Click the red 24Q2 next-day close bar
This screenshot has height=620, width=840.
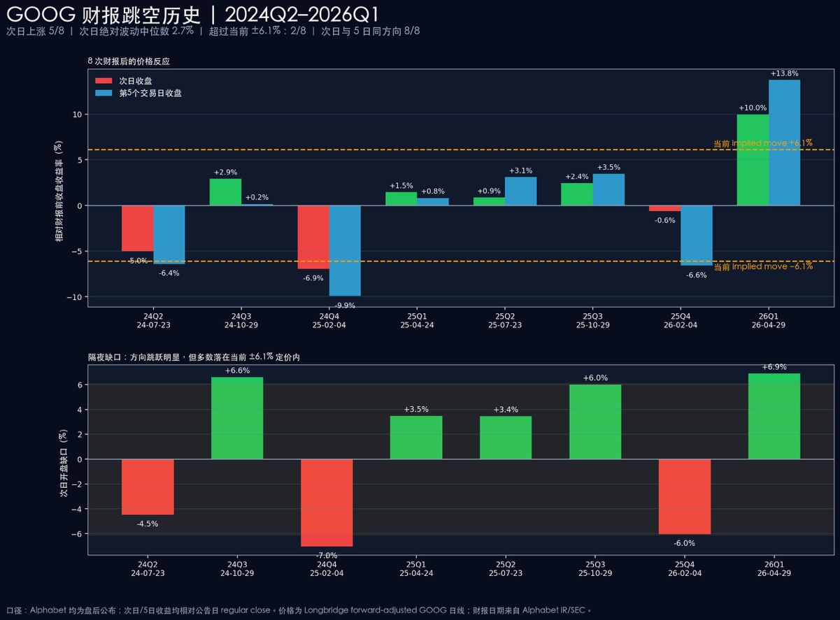[138, 228]
